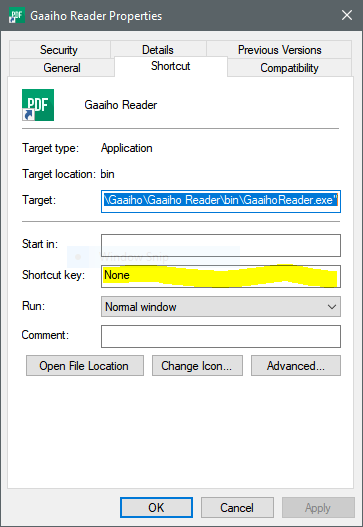Switch to the Security tab
This screenshot has width=363, height=527.
[59, 50]
